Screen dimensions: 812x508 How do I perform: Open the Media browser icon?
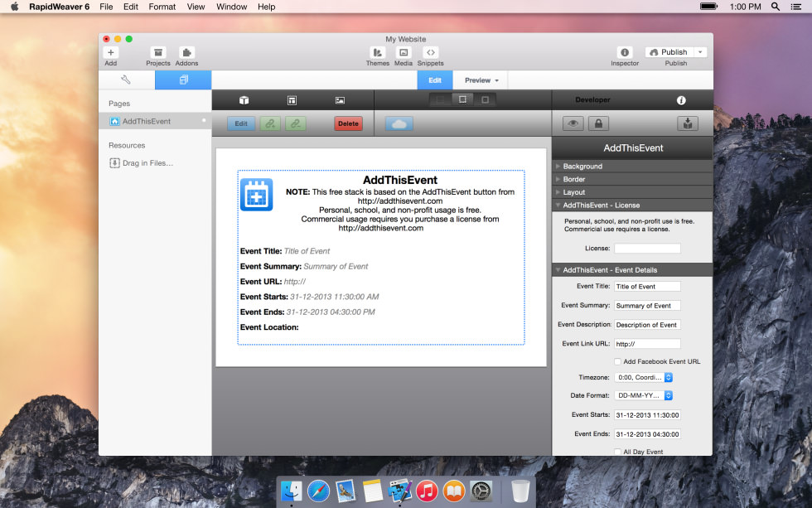point(404,52)
